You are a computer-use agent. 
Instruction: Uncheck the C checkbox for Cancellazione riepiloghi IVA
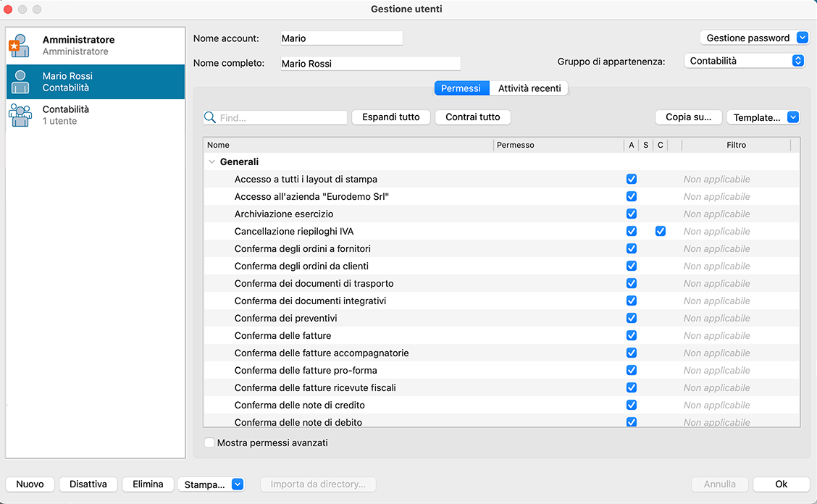660,232
